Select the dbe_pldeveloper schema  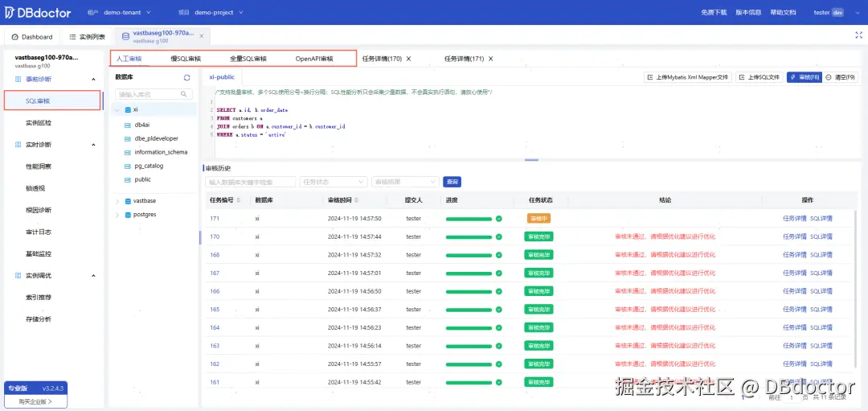156,138
